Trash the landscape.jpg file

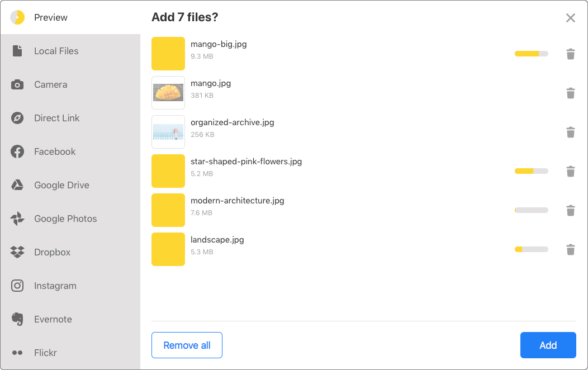[x=570, y=250]
